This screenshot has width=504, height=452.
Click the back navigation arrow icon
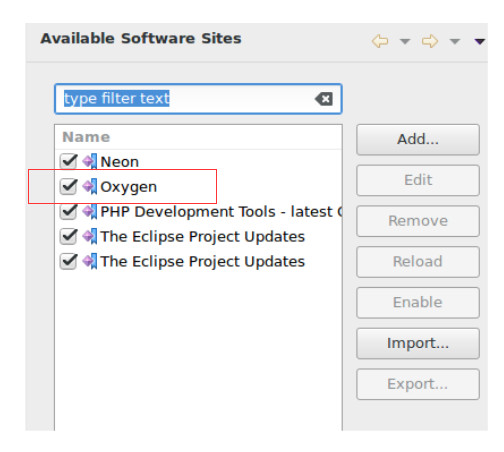(x=380, y=41)
